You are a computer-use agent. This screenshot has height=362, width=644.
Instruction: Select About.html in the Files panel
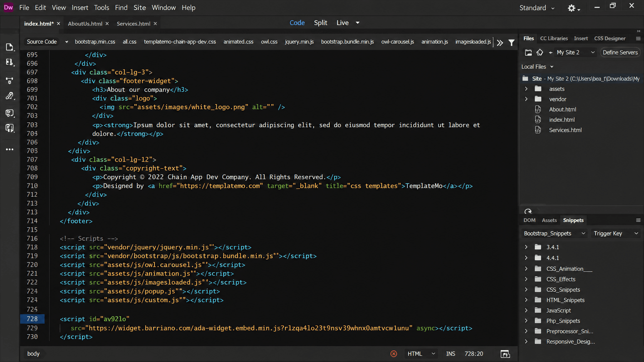click(x=563, y=110)
